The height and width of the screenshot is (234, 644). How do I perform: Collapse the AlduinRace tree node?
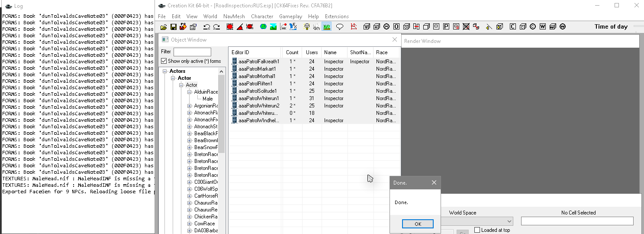click(x=190, y=92)
